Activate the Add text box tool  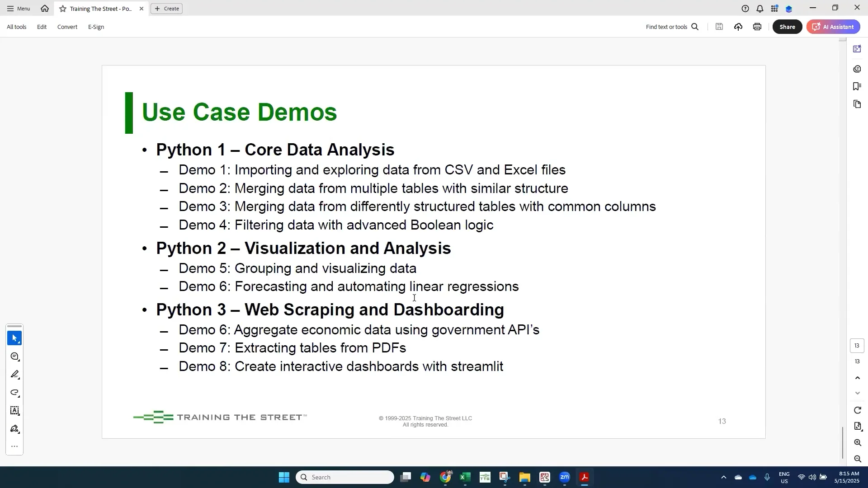point(14,411)
